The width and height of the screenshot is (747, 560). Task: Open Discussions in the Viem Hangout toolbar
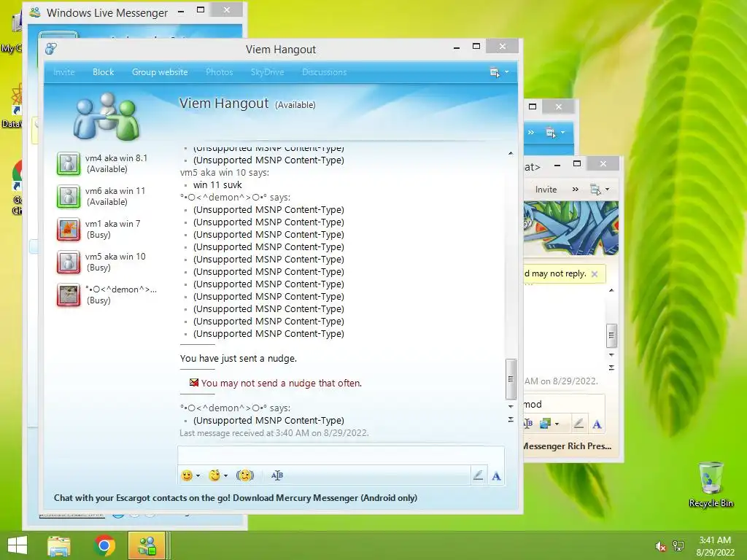[325, 72]
